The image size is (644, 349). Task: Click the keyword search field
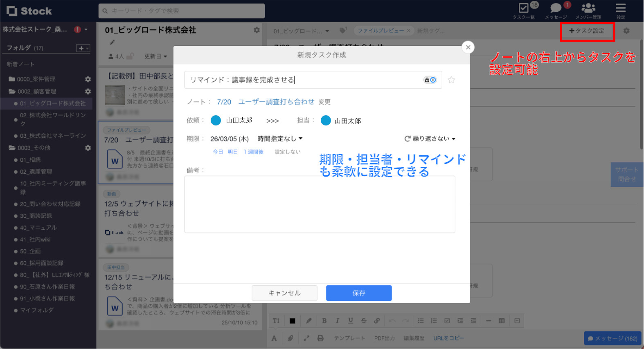pos(182,11)
